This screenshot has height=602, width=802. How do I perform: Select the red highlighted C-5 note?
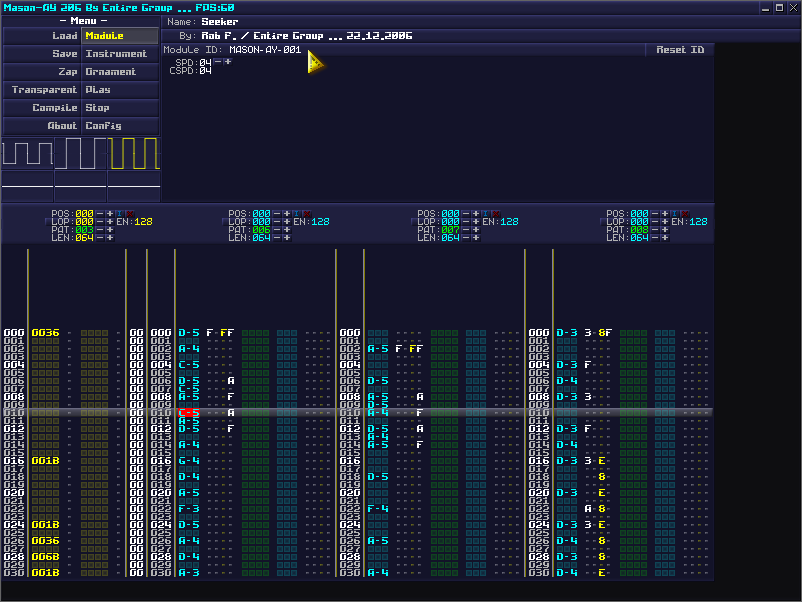(x=189, y=413)
